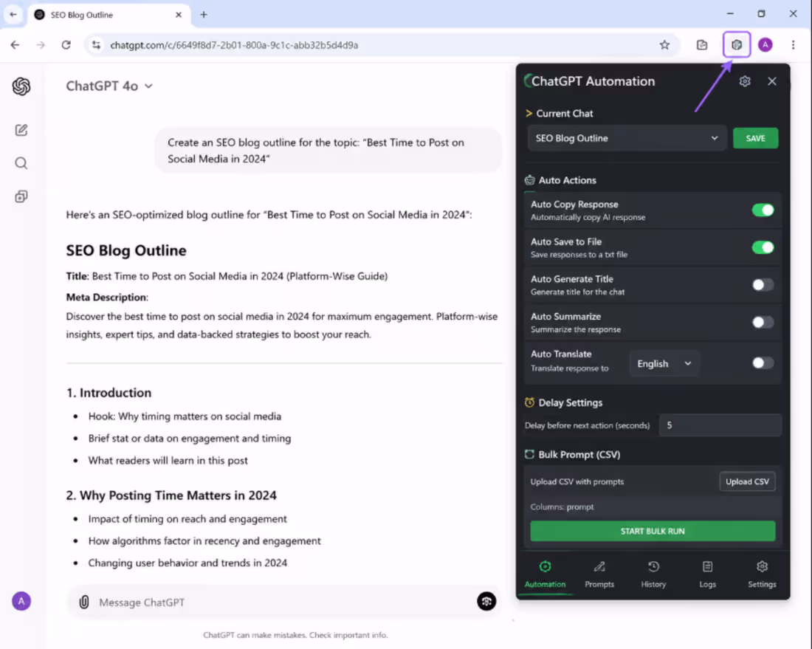
Task: Close the SEO Blog Outline tab
Action: click(x=179, y=15)
